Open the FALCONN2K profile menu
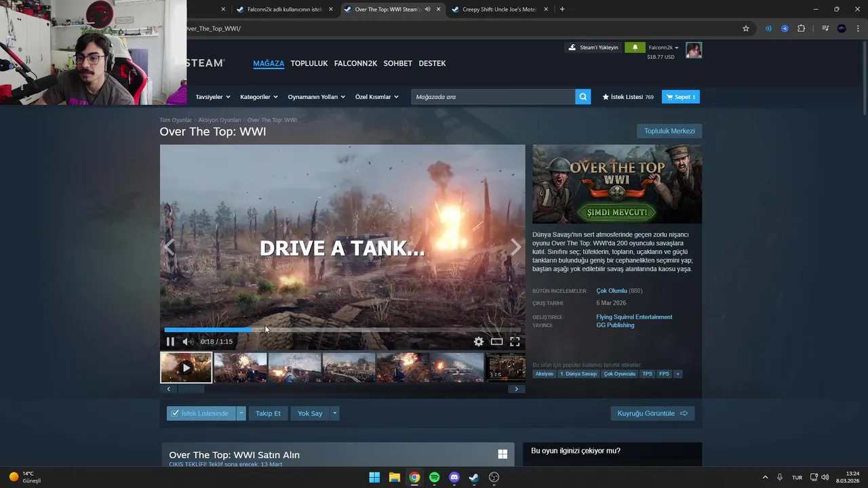868x488 pixels. click(x=355, y=63)
